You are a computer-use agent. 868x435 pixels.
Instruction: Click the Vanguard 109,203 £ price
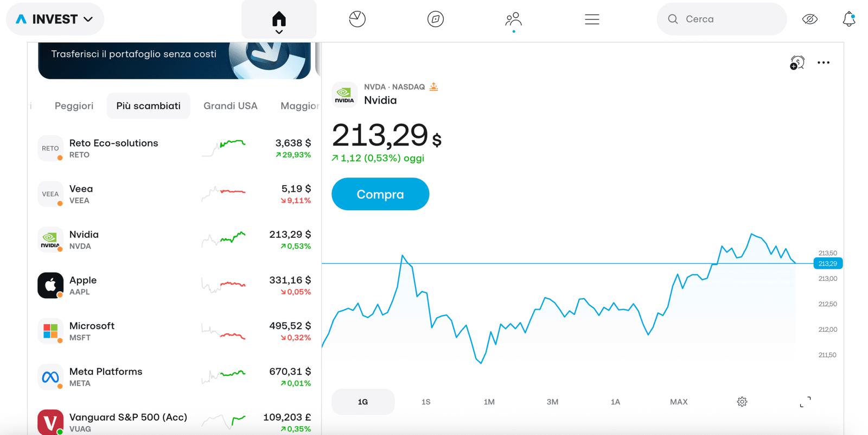(287, 417)
